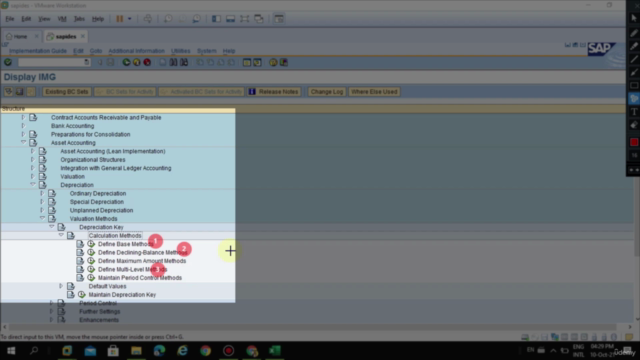
Task: Click the yellow Exit toolbar icon
Action: pyautogui.click(x=136, y=62)
